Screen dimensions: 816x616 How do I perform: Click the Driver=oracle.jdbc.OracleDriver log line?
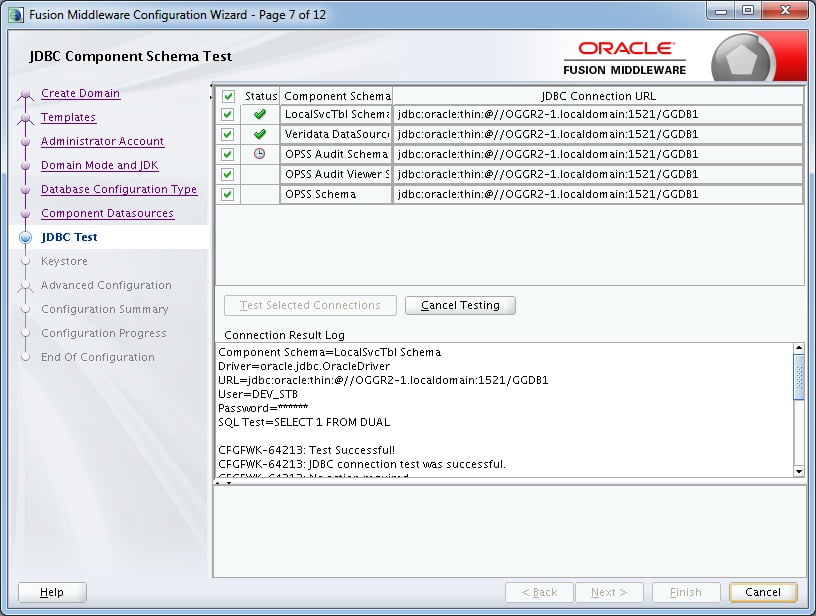click(304, 366)
